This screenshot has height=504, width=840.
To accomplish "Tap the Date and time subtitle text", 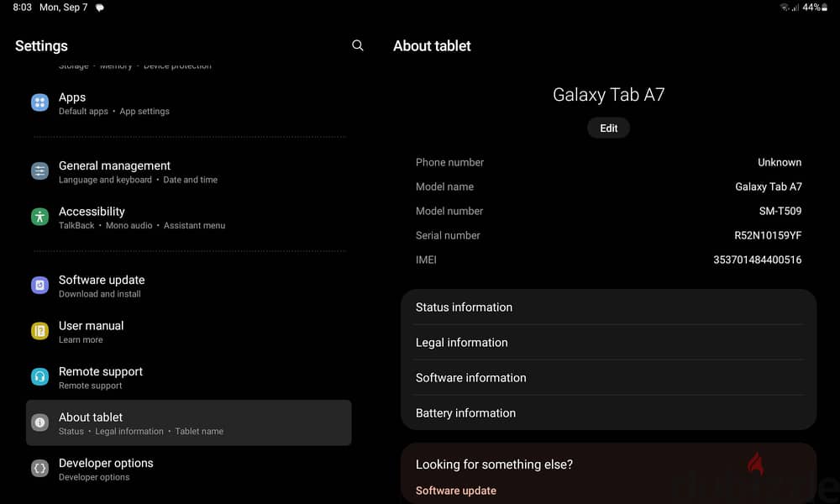I will (x=190, y=180).
